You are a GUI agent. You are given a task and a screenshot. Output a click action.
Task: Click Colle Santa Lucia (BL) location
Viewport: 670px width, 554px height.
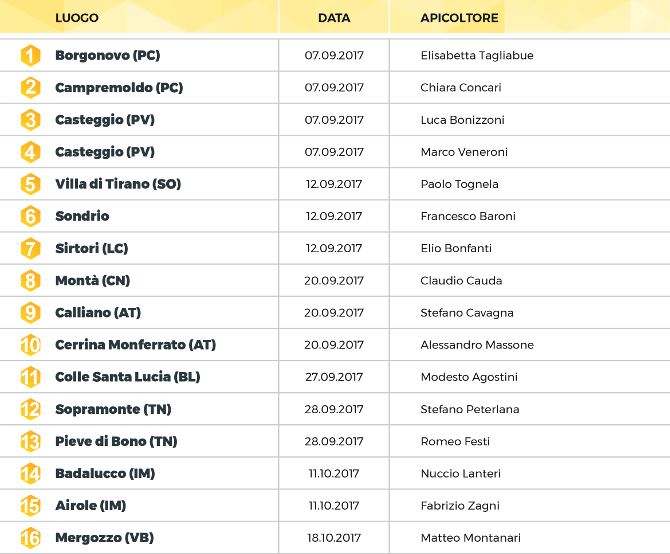point(128,377)
